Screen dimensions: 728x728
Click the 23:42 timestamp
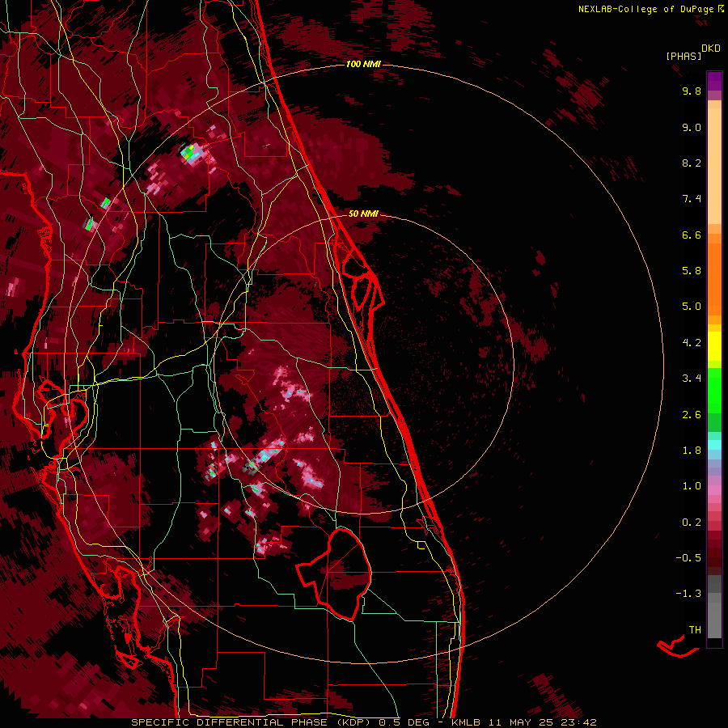pos(578,722)
